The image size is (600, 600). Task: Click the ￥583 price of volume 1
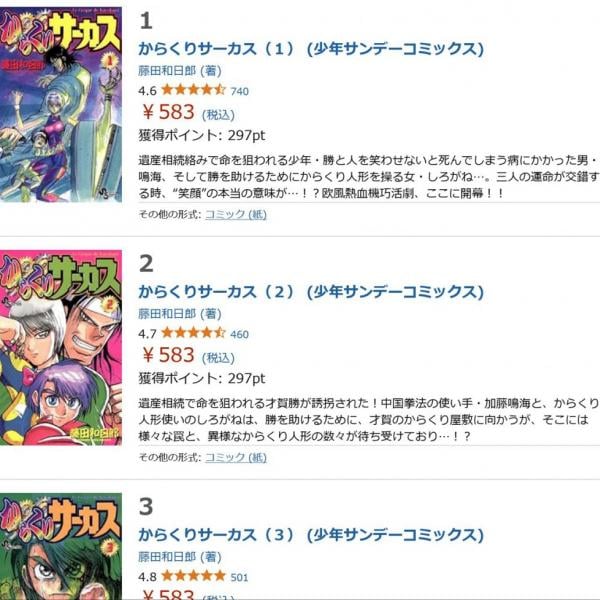click(x=168, y=112)
